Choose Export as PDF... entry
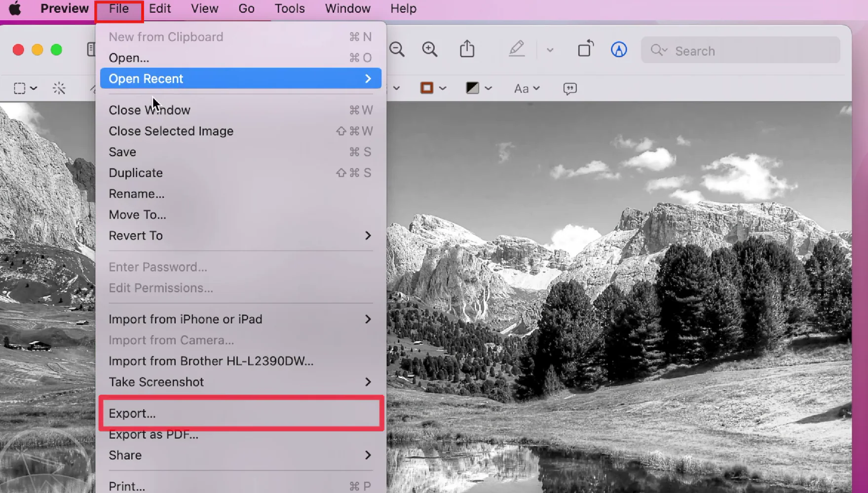 pos(241,434)
